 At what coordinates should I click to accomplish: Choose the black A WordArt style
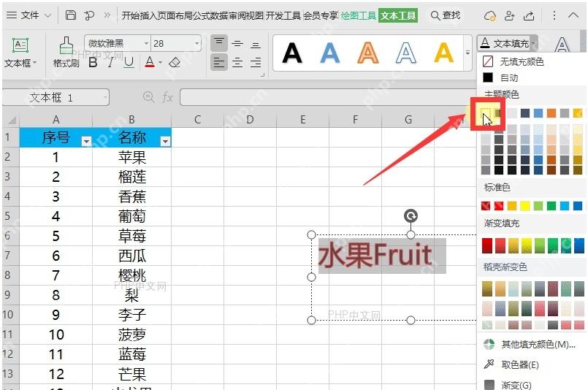point(292,53)
